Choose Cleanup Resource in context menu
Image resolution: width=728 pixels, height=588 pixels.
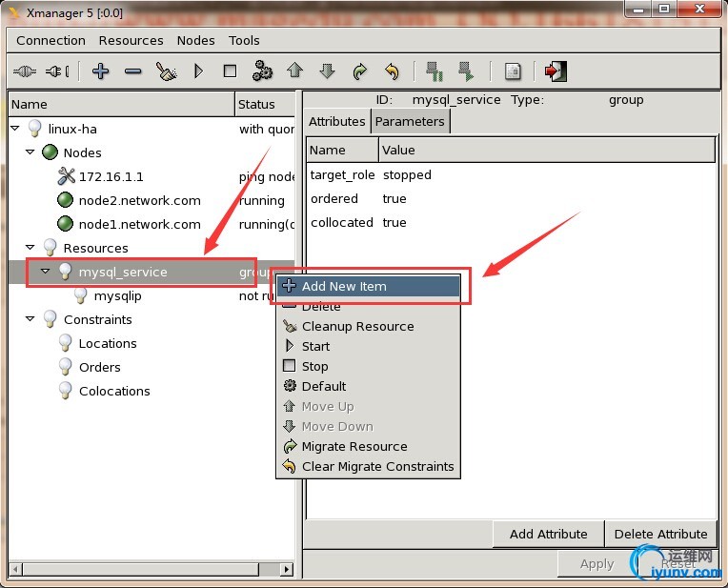tap(369, 327)
